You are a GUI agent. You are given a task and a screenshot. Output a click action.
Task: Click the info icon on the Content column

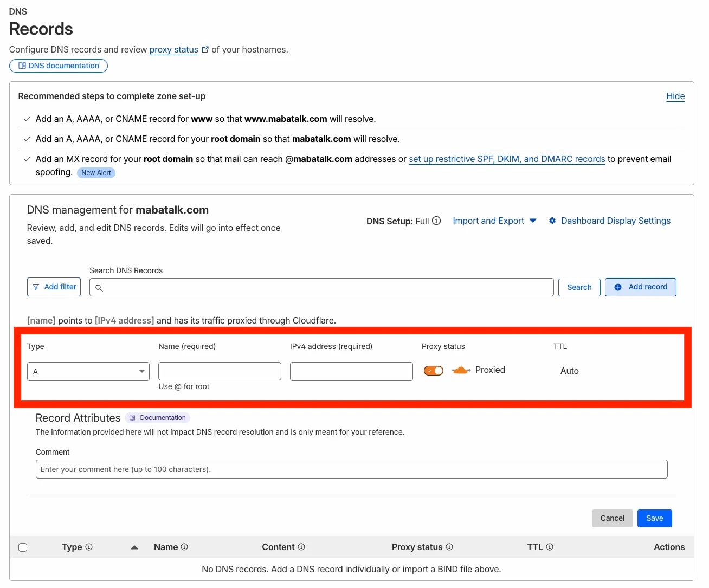pyautogui.click(x=302, y=547)
